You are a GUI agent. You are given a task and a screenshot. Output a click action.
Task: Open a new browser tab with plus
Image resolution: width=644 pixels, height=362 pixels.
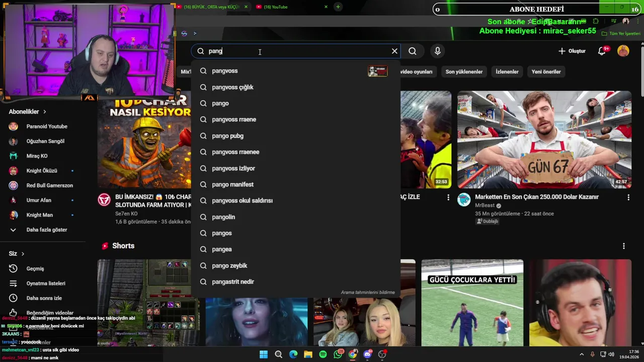pos(338,7)
